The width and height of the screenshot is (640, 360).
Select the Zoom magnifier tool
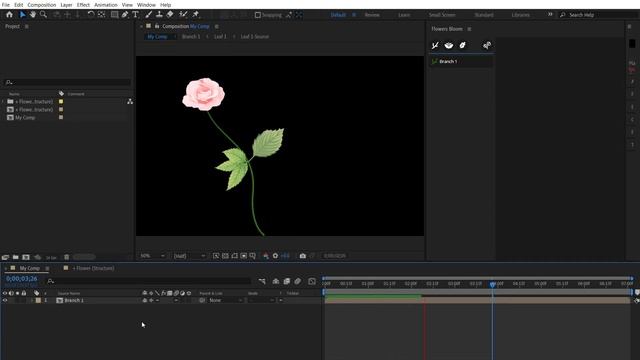(43, 14)
